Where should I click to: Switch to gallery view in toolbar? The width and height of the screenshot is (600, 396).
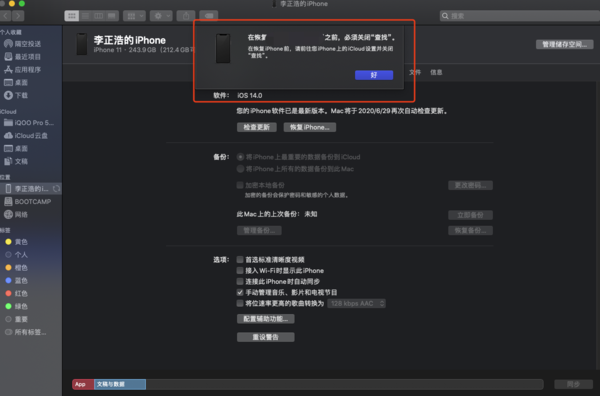pos(112,16)
